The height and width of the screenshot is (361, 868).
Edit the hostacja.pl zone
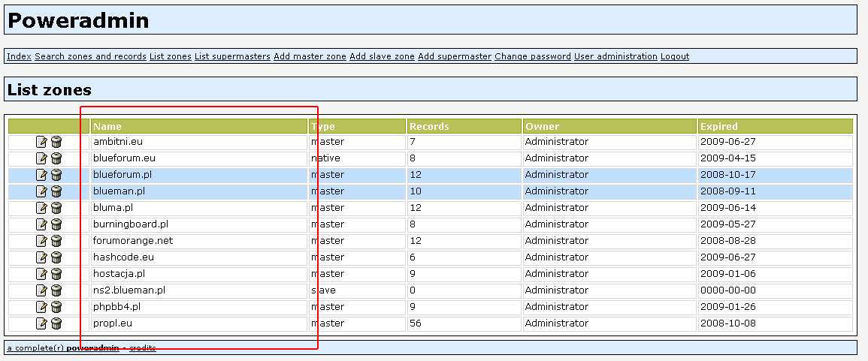pos(41,274)
